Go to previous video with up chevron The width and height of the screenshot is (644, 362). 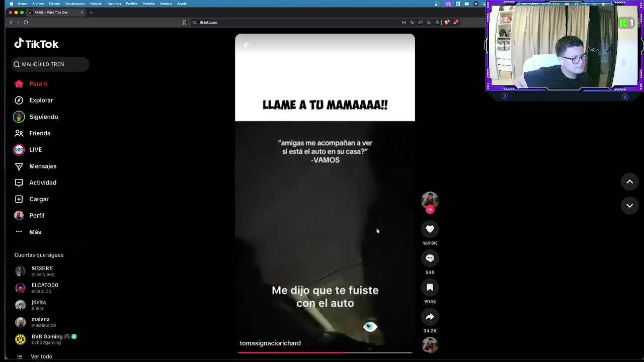[629, 182]
